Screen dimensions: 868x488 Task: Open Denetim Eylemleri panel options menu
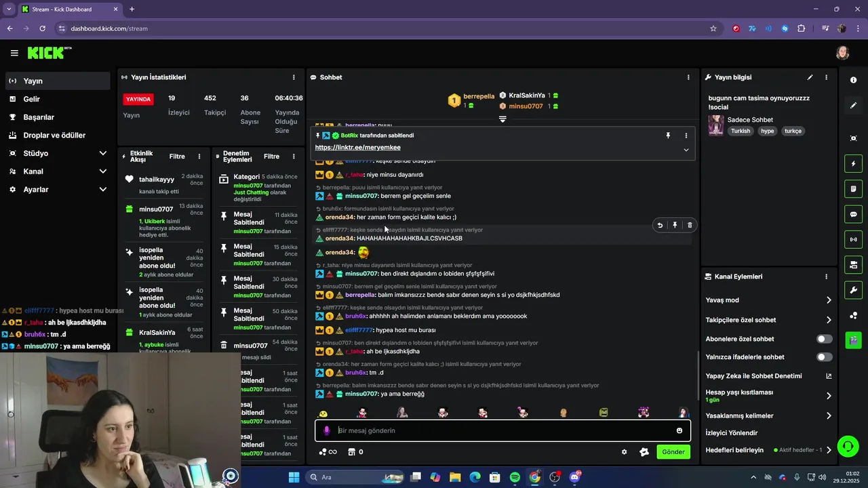click(x=294, y=157)
